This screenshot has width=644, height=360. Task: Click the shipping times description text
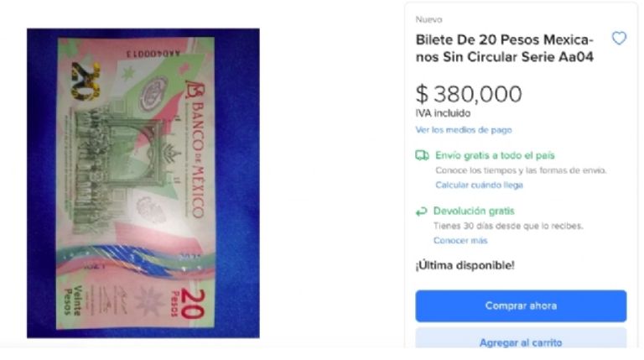pos(521,170)
